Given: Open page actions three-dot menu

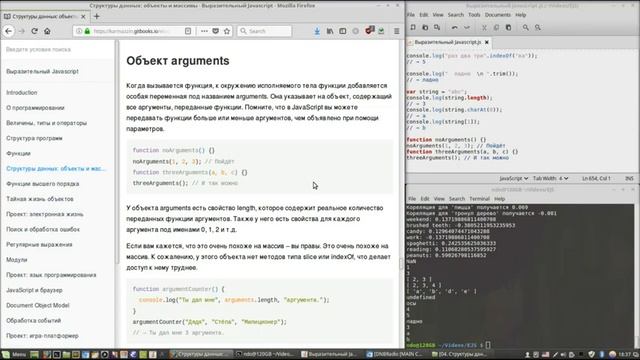Looking at the screenshot, I should (x=204, y=31).
